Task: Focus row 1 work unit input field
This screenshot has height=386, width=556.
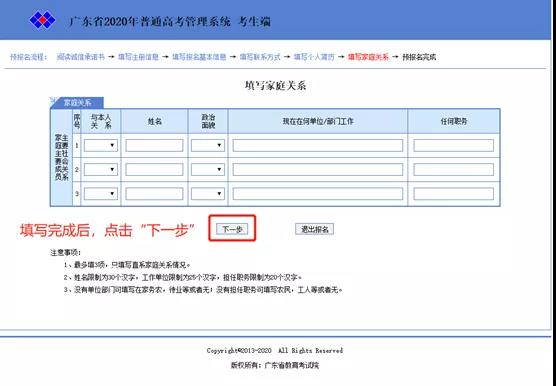Action: coord(318,145)
